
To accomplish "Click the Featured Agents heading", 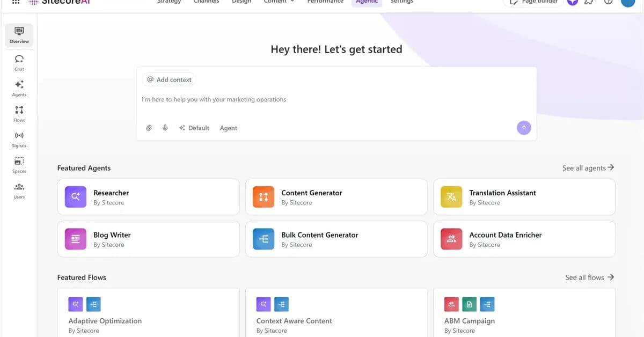I will (84, 168).
